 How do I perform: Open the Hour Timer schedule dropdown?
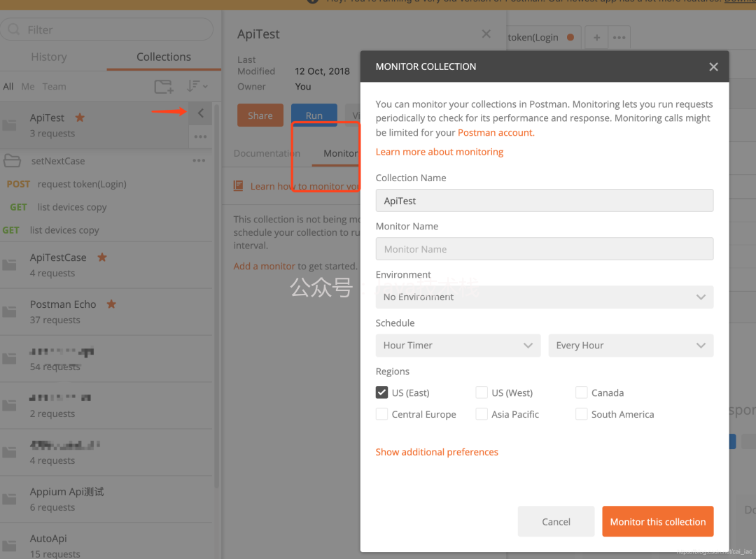[458, 345]
